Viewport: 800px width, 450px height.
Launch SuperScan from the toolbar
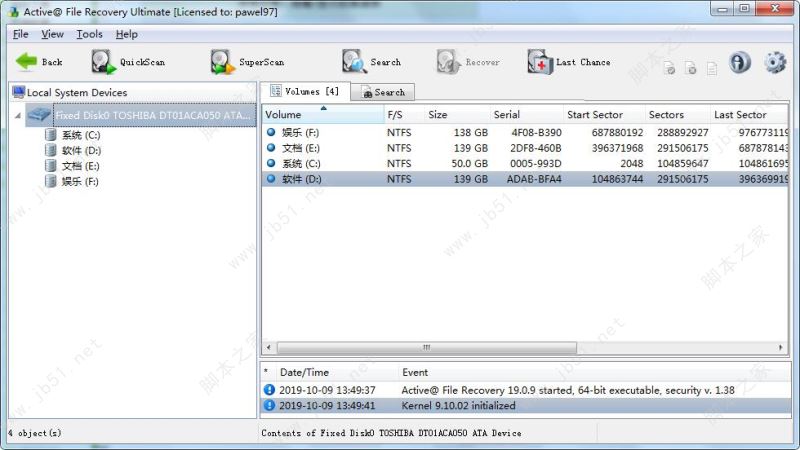[x=247, y=62]
